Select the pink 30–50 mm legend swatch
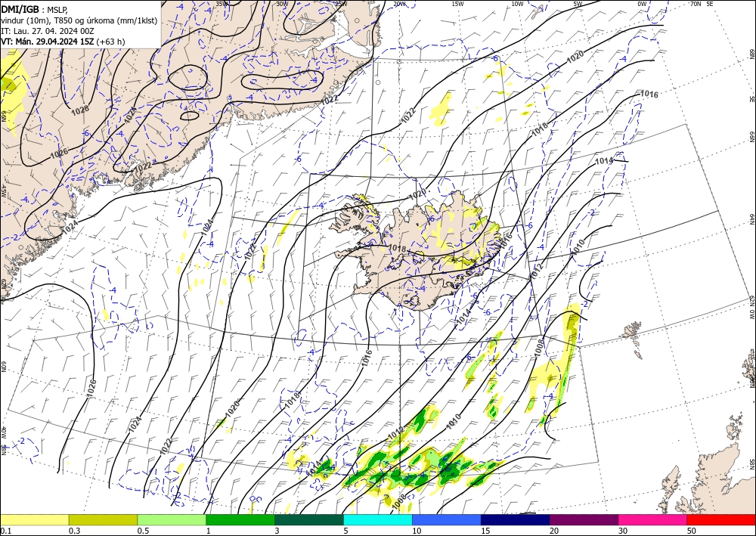 [x=653, y=519]
